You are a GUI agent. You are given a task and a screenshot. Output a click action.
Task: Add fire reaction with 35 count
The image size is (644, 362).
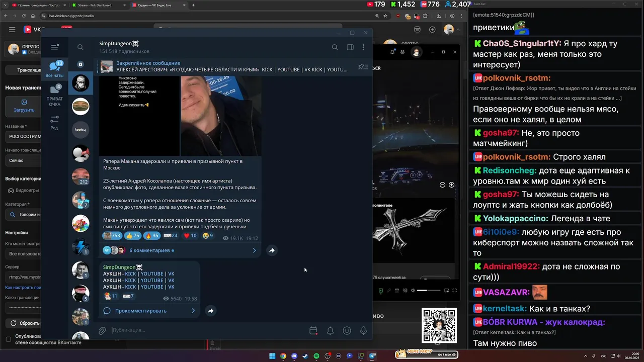(151, 236)
